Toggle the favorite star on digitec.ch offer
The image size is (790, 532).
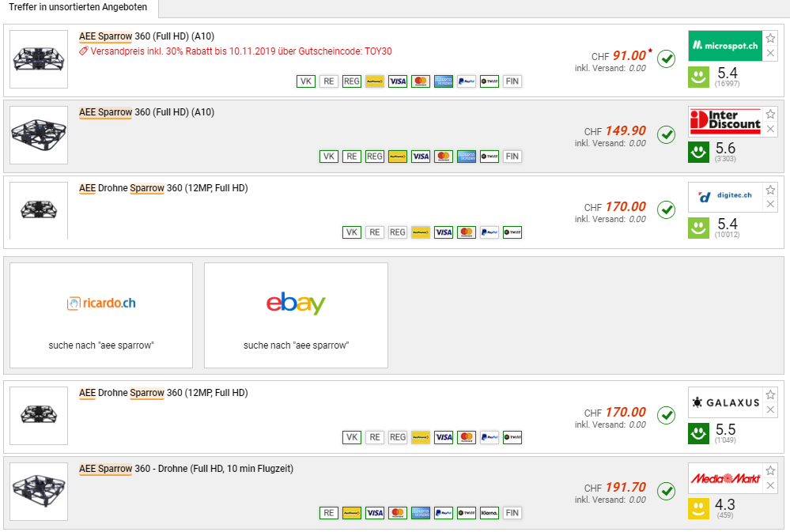[x=771, y=190]
